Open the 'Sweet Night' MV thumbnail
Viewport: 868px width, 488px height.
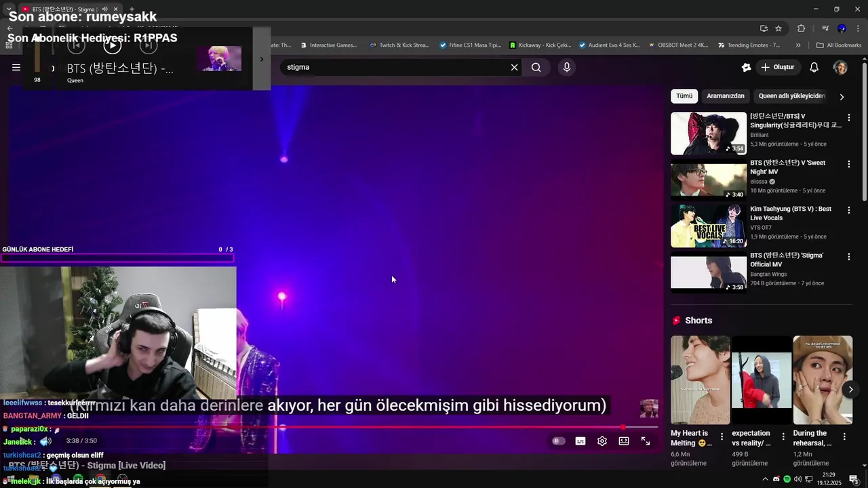click(x=709, y=180)
